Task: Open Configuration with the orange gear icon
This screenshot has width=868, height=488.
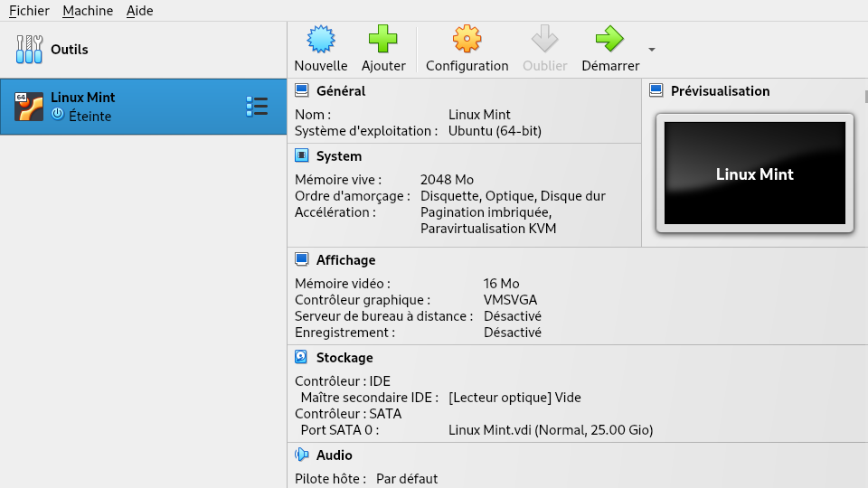Action: click(x=467, y=39)
